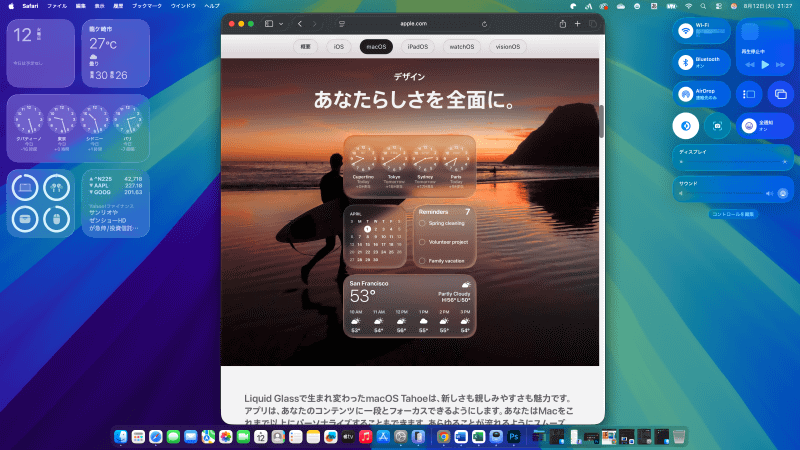This screenshot has width=800, height=450.
Task: Open a new Safari tab
Action: click(578, 23)
